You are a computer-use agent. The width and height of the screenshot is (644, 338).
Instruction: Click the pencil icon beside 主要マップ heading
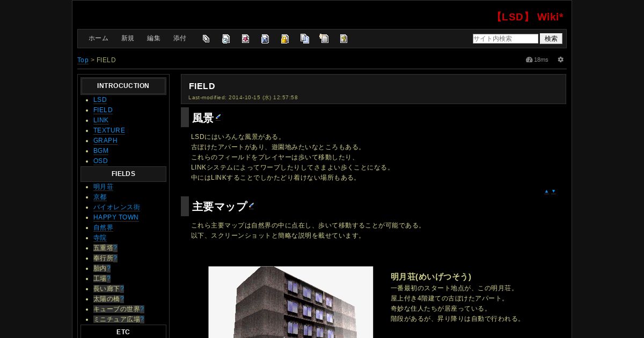point(251,205)
